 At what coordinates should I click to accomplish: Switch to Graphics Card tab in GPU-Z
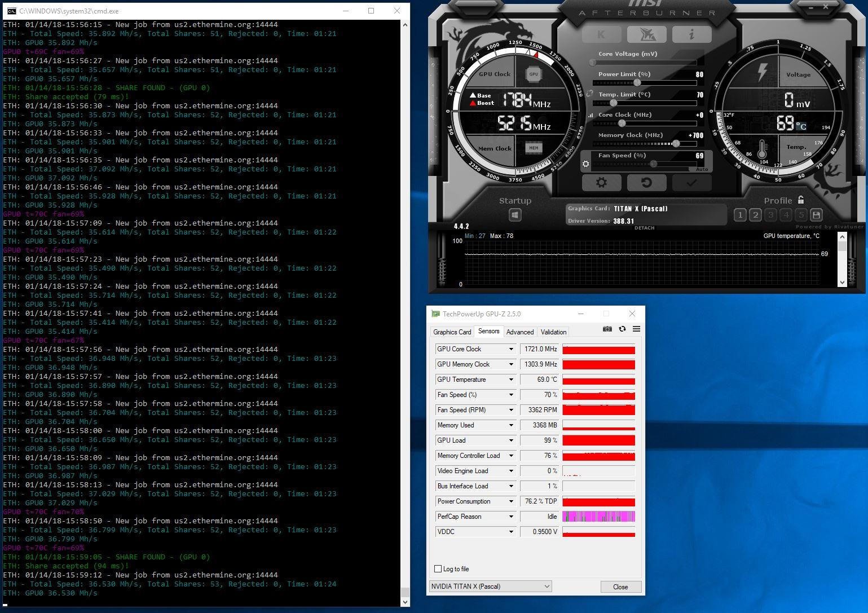pyautogui.click(x=452, y=332)
